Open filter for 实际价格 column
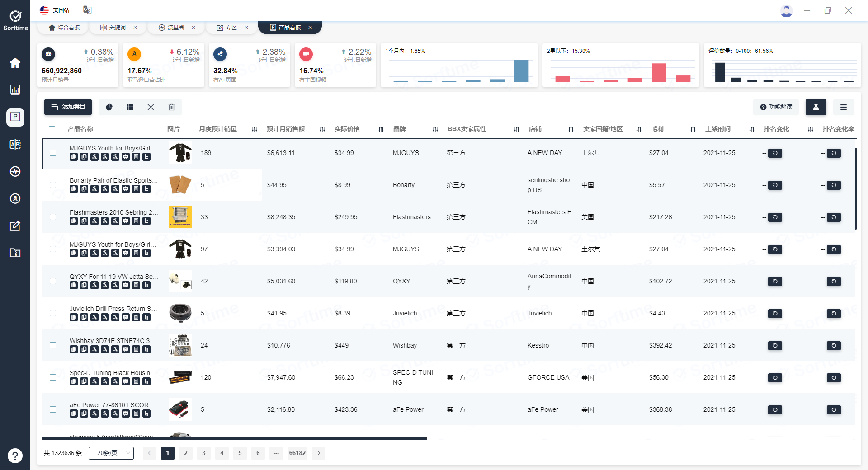 click(x=381, y=129)
